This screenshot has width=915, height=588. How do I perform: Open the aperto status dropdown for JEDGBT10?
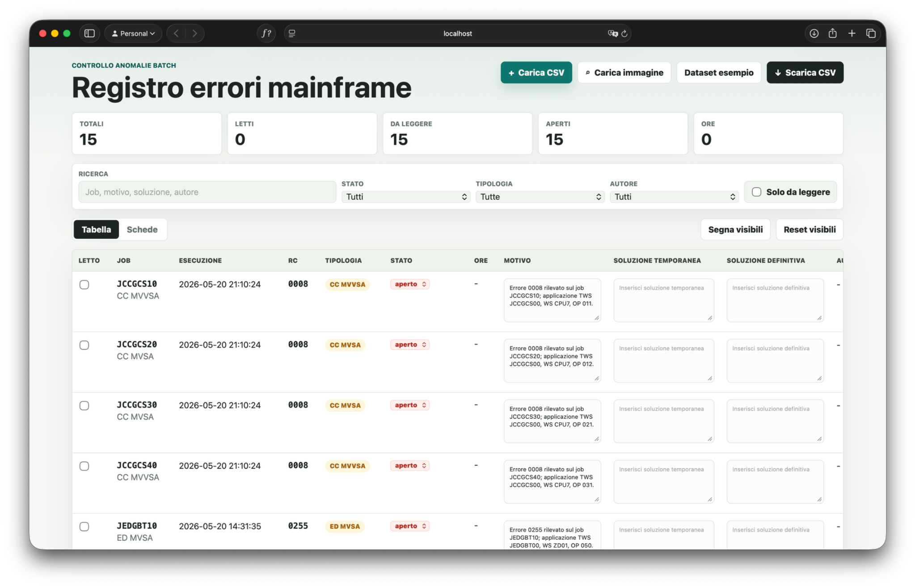pos(410,526)
